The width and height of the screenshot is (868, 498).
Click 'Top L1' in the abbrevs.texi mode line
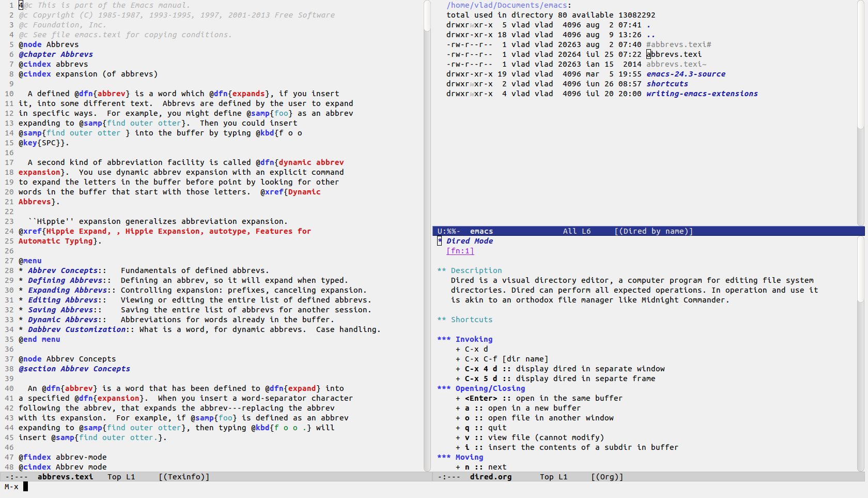[121, 477]
